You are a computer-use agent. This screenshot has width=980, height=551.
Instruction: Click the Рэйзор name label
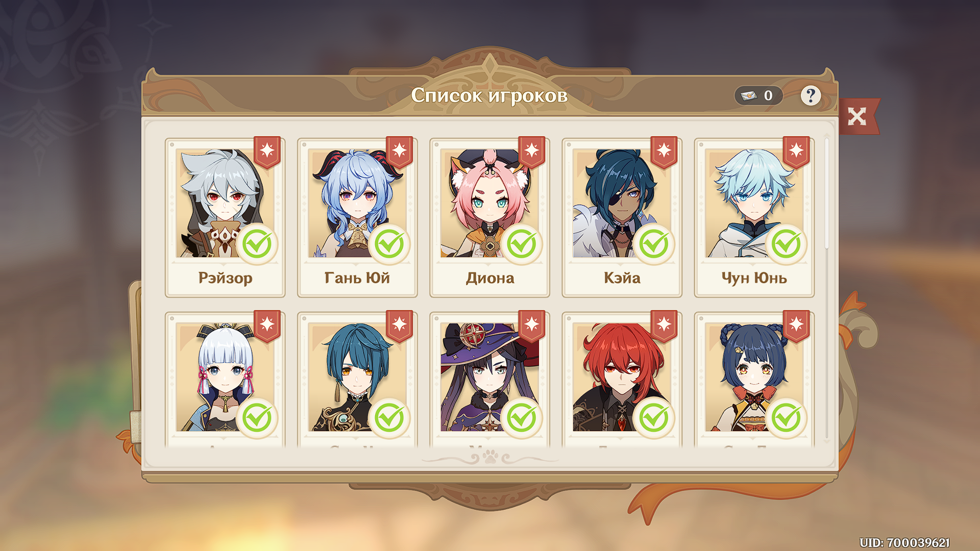[225, 278]
